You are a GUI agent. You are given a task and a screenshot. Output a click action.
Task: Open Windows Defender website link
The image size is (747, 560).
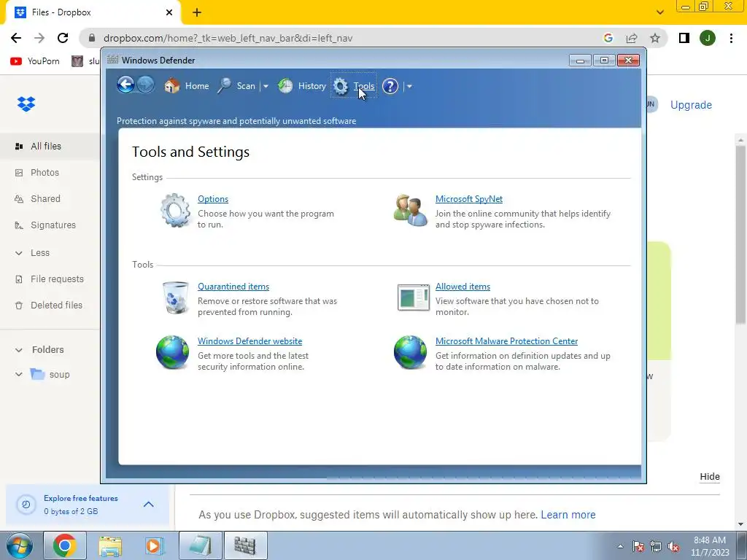pyautogui.click(x=249, y=341)
